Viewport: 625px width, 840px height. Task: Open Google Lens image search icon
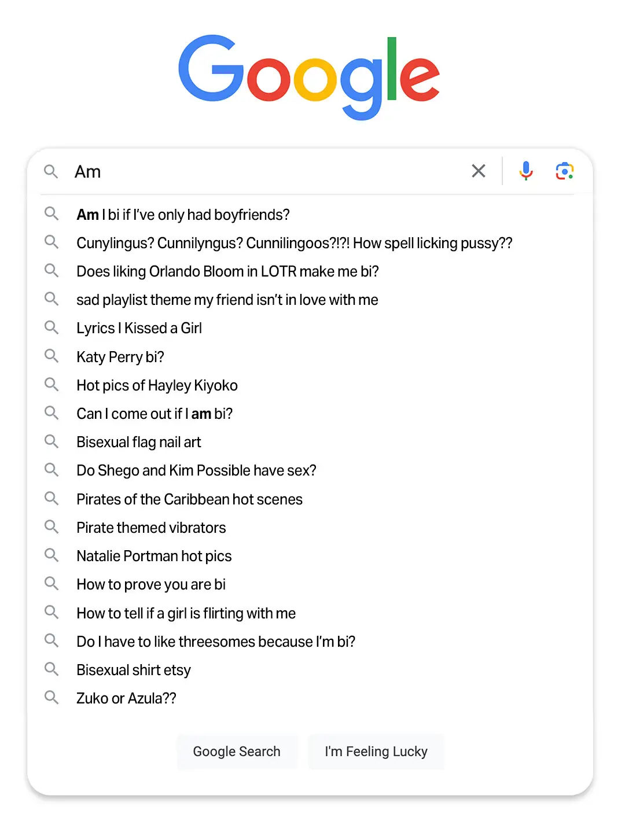(564, 171)
